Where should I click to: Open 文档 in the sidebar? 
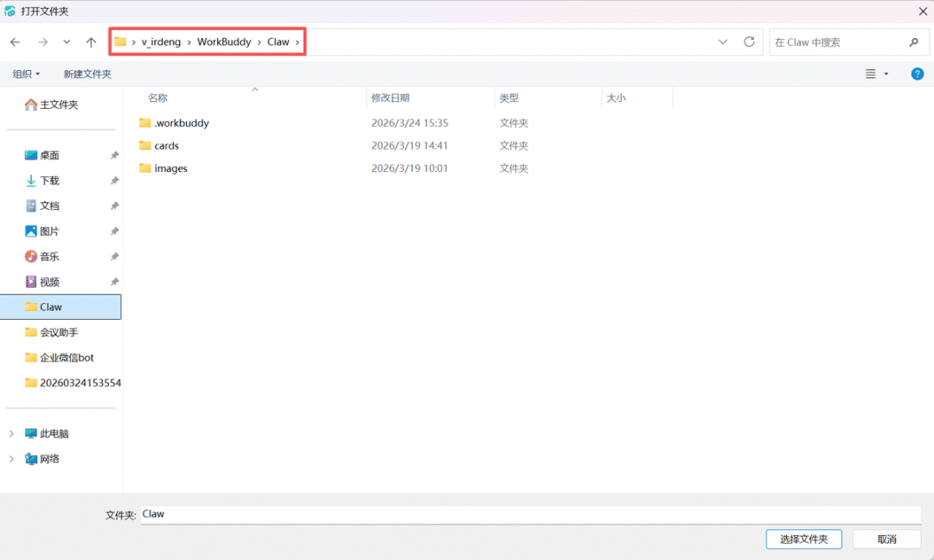(49, 206)
